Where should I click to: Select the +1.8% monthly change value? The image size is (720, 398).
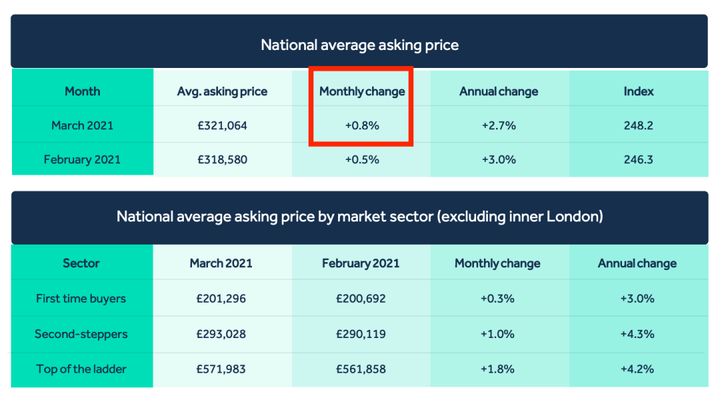click(x=497, y=369)
